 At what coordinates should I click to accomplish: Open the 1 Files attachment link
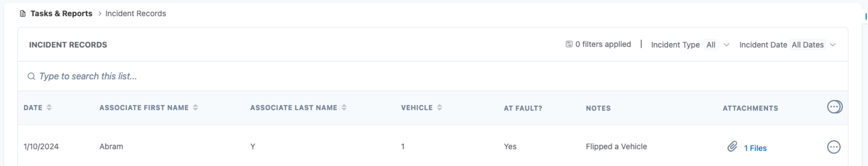pyautogui.click(x=755, y=148)
